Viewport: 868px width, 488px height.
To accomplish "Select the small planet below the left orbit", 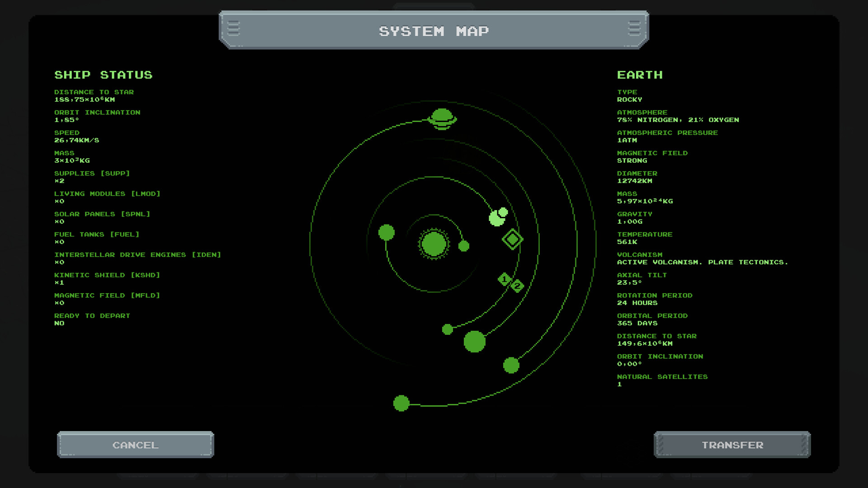I will (x=448, y=330).
